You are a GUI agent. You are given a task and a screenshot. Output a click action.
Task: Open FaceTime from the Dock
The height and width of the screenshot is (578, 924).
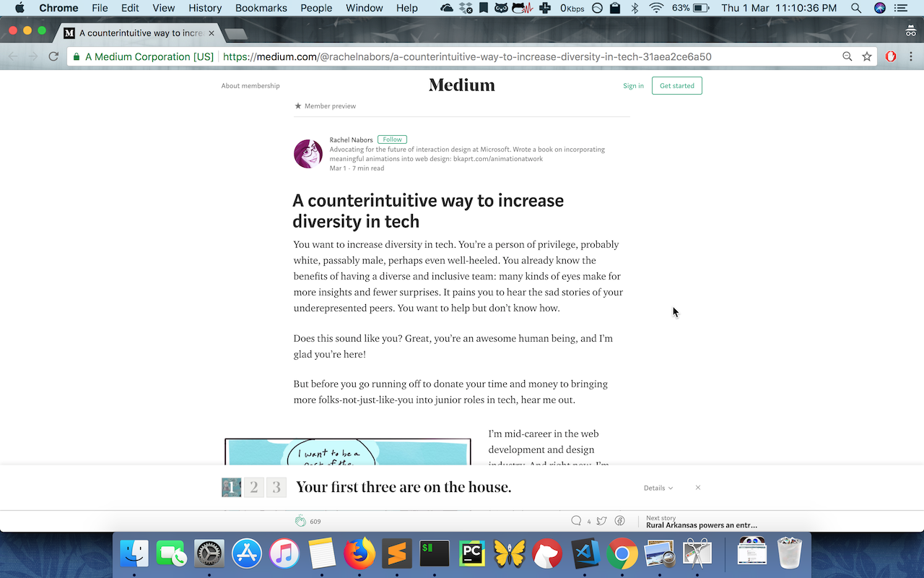point(172,554)
